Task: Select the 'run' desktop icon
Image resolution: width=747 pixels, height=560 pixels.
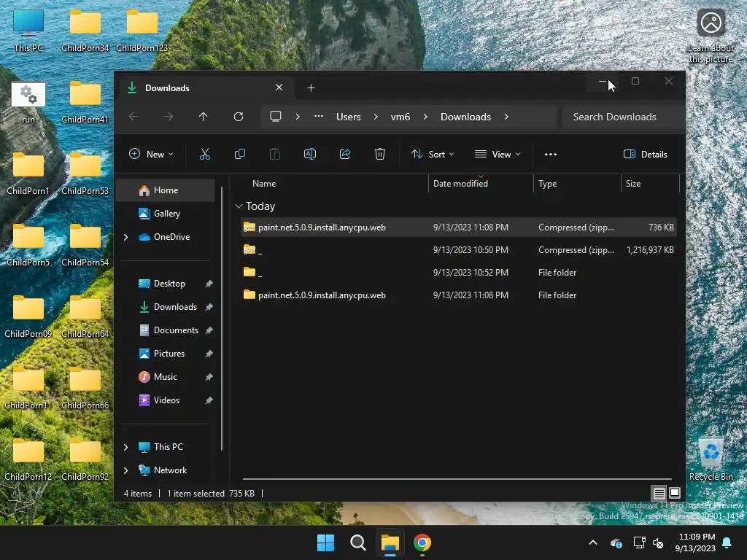Action: pyautogui.click(x=28, y=103)
